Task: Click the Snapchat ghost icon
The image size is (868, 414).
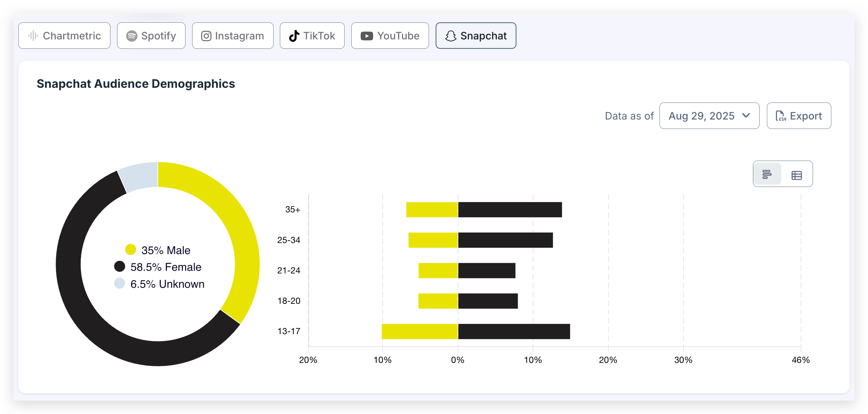Action: click(450, 36)
